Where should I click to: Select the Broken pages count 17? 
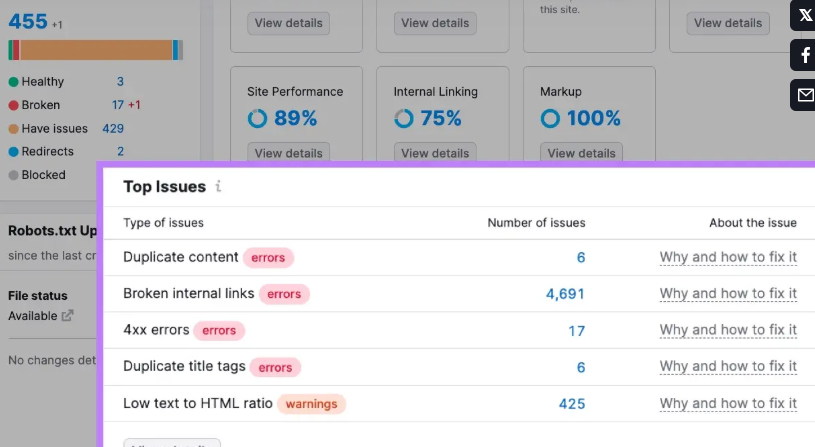click(118, 105)
